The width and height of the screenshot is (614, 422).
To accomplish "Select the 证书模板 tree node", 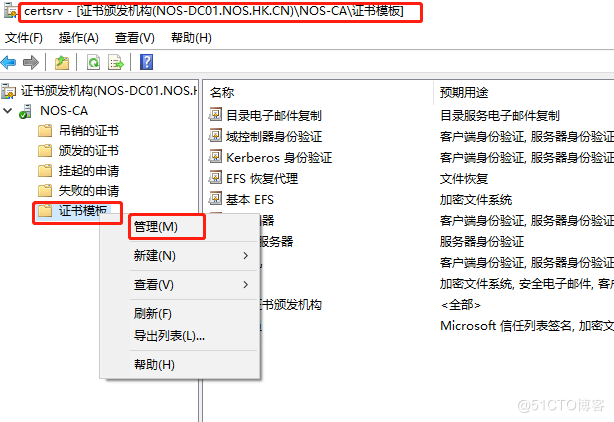I will (83, 211).
